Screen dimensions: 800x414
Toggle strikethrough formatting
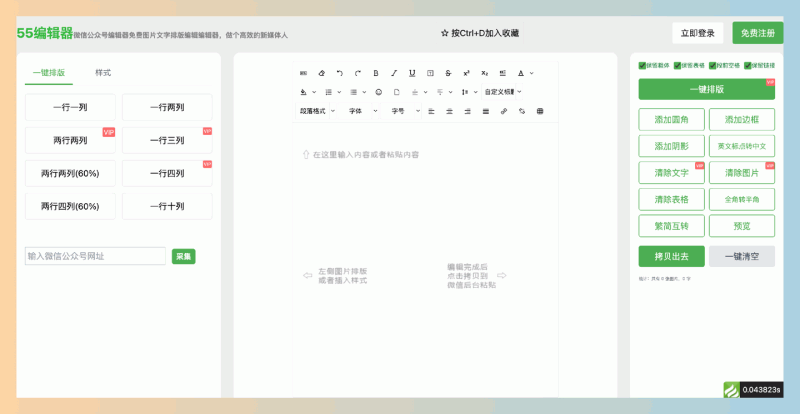click(x=448, y=74)
